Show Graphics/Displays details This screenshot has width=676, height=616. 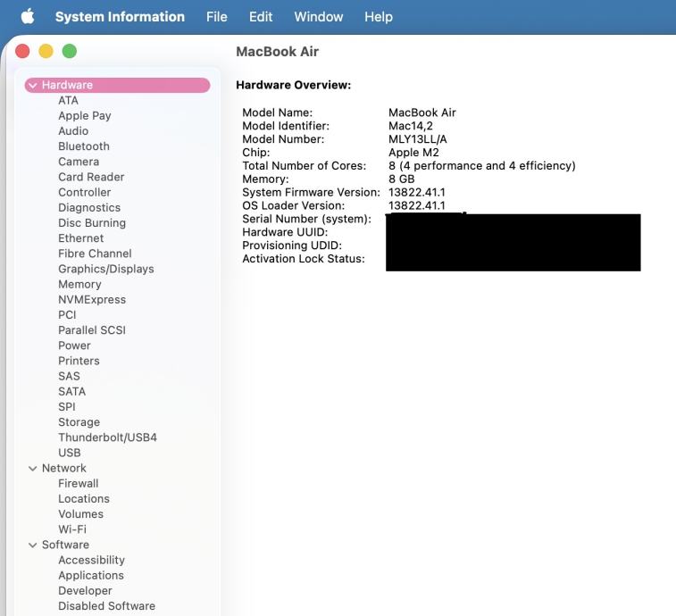click(106, 269)
